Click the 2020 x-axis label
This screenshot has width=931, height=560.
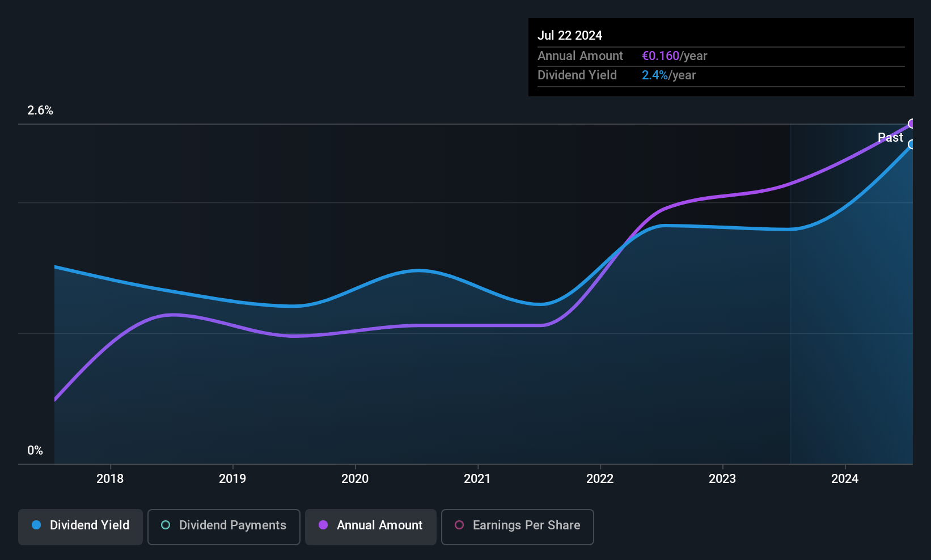tap(355, 478)
